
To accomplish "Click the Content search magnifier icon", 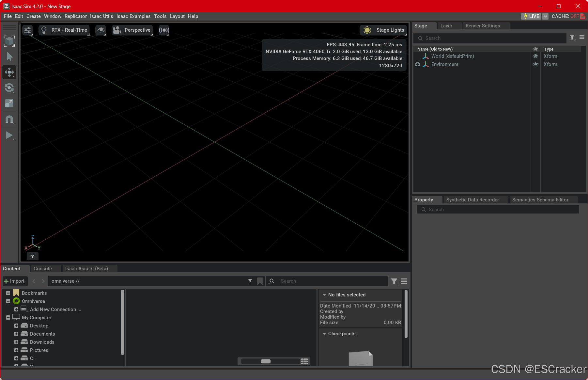I will click(x=271, y=281).
